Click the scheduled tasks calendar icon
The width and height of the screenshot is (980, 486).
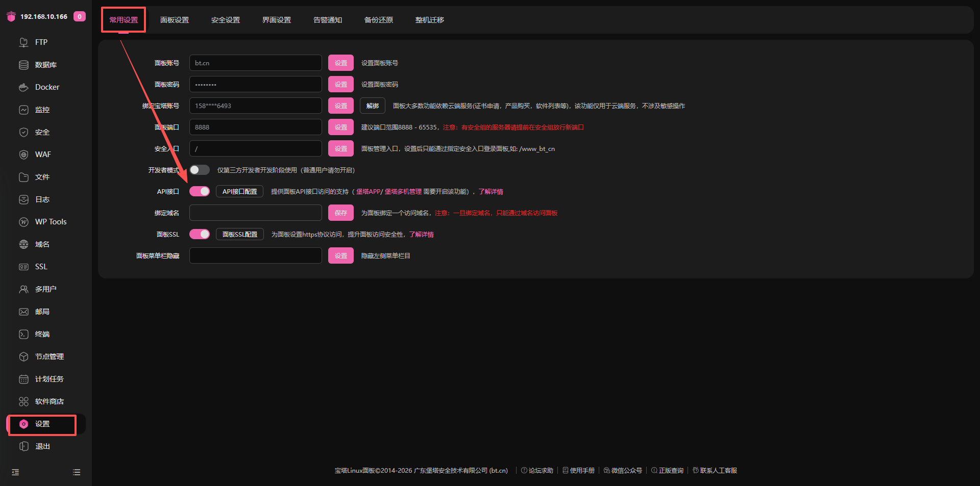[x=23, y=379]
